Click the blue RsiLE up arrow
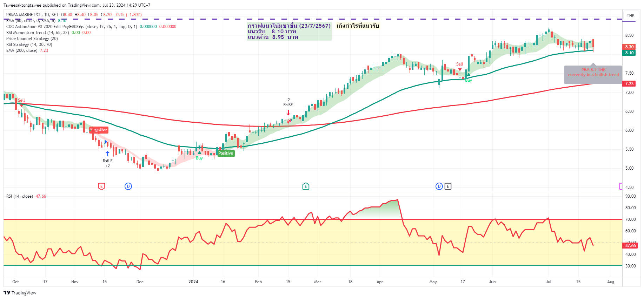This screenshot has width=644, height=299. [107, 154]
